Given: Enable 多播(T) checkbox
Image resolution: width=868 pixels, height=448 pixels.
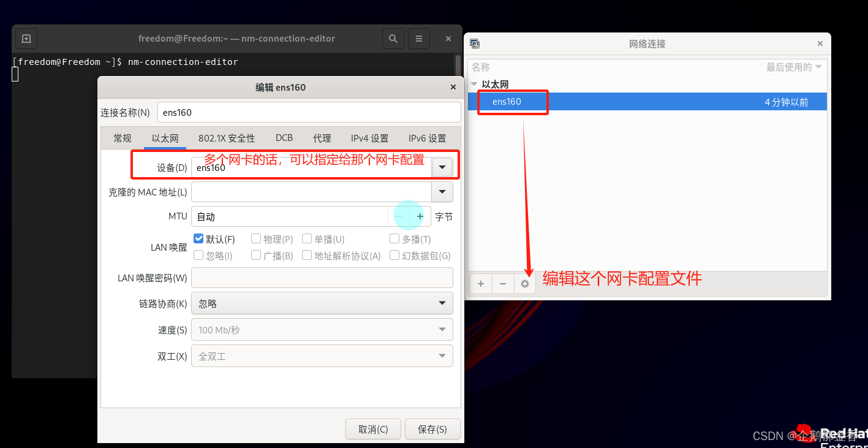Looking at the screenshot, I should (394, 238).
